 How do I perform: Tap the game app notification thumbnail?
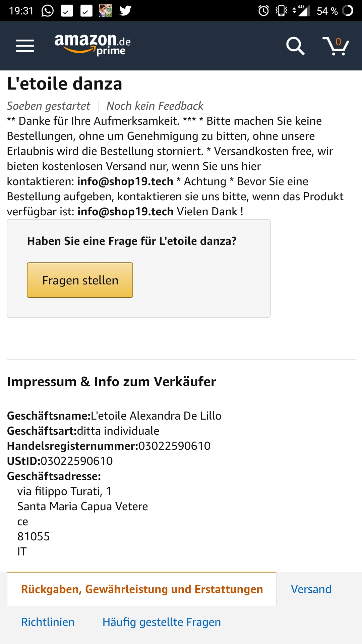pos(106,11)
